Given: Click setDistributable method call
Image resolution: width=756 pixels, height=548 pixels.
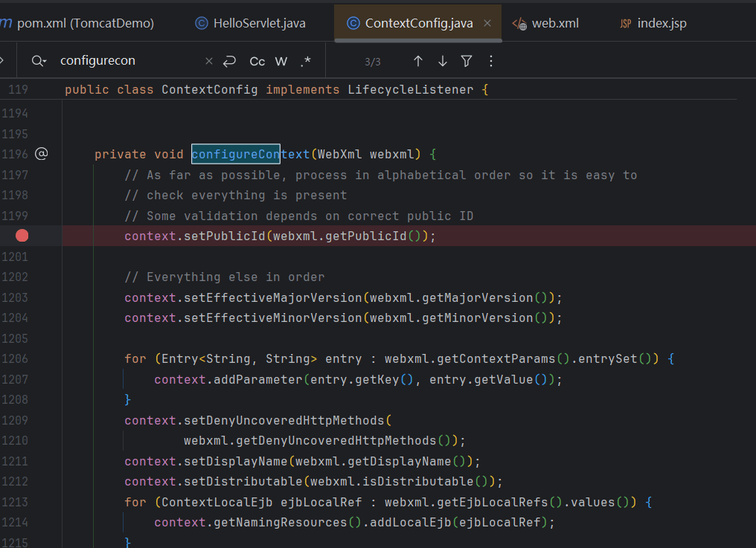Looking at the screenshot, I should pyautogui.click(x=243, y=482).
